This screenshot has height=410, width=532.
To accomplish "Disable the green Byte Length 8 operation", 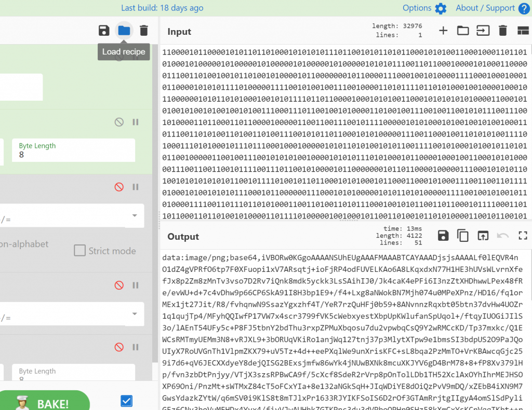I will (119, 122).
